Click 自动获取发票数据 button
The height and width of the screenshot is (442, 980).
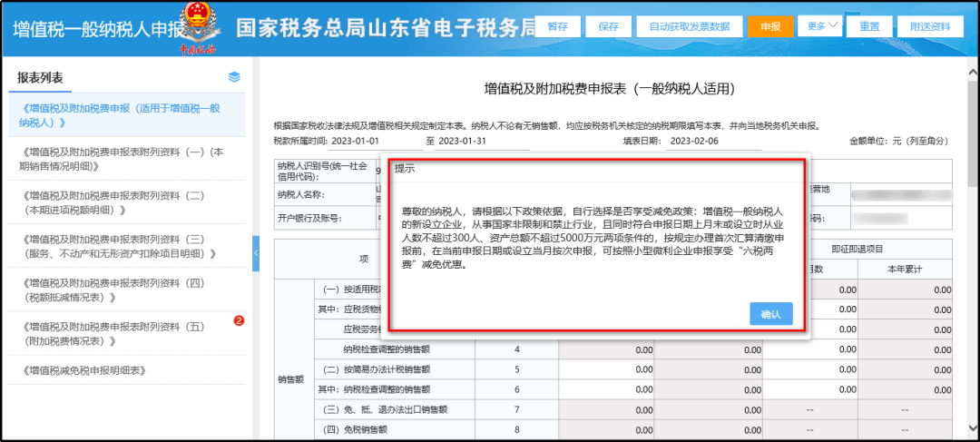tap(690, 26)
